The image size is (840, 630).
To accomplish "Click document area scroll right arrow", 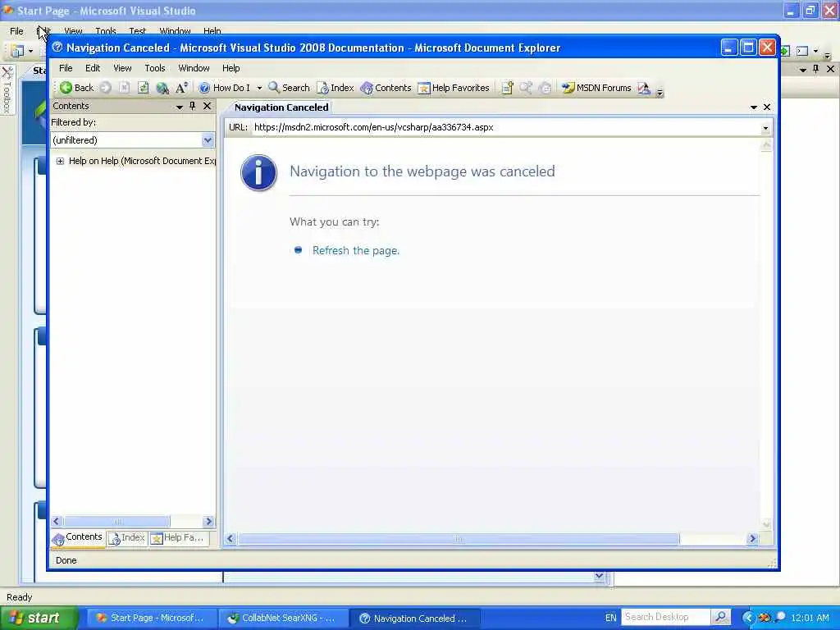I will point(752,538).
